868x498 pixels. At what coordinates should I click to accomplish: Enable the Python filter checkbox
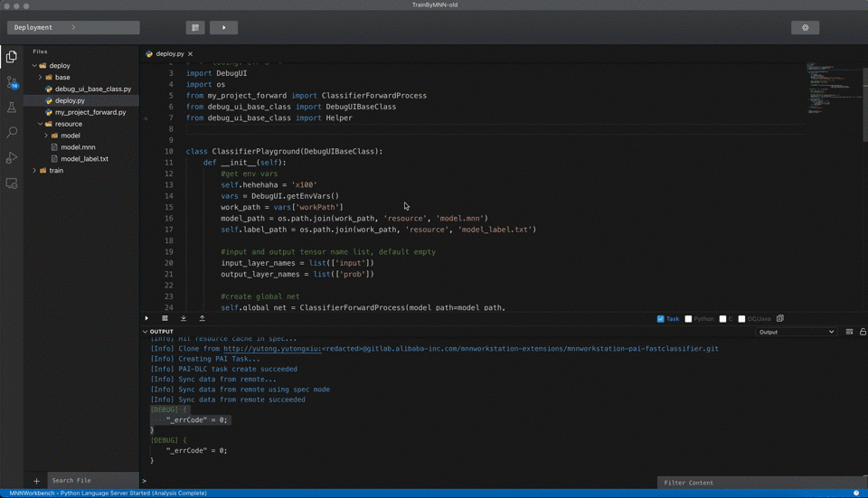pos(688,319)
